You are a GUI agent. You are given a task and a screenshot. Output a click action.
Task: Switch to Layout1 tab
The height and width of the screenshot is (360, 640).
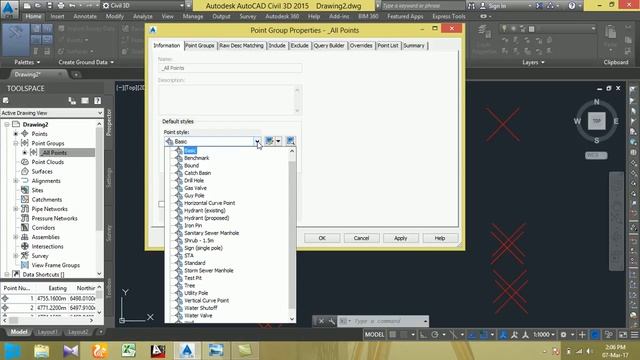tap(47, 332)
